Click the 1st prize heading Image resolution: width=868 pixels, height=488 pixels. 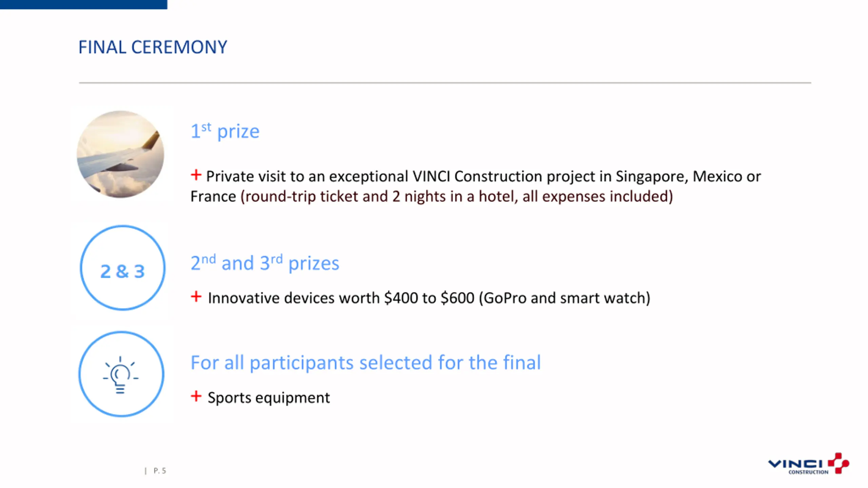(x=225, y=131)
